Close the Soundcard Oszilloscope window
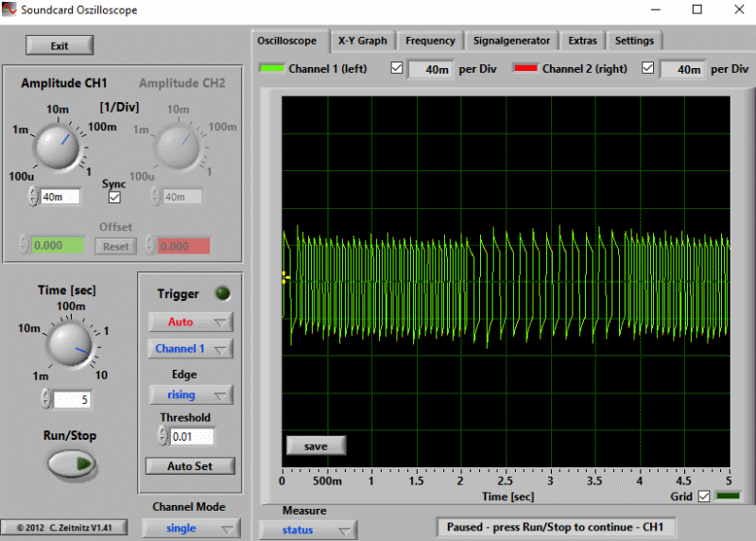 click(x=739, y=9)
